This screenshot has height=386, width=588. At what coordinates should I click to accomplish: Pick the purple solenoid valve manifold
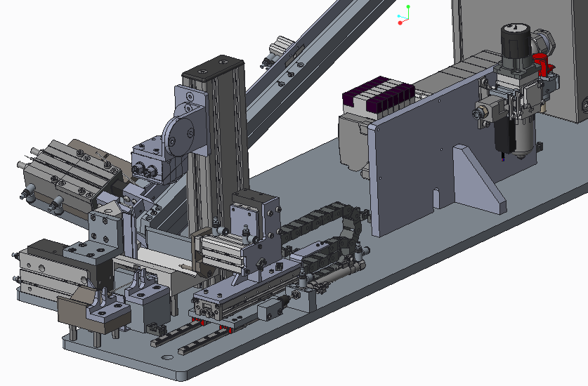(378, 95)
